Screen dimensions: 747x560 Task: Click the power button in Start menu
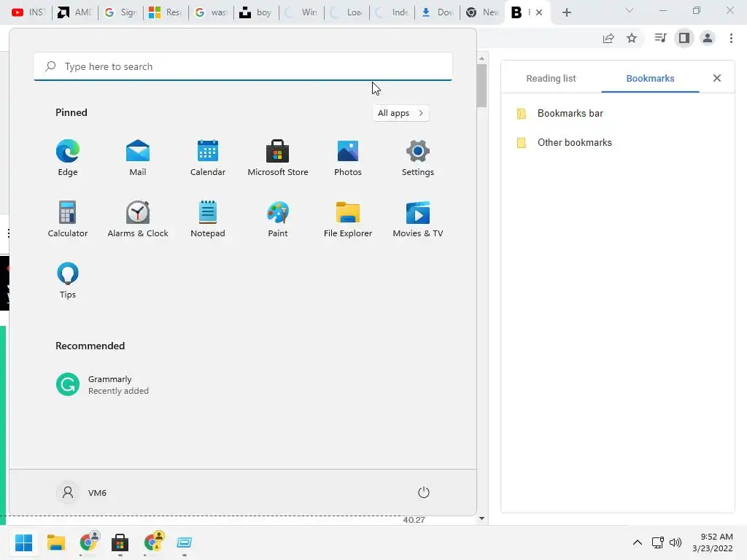click(x=424, y=492)
